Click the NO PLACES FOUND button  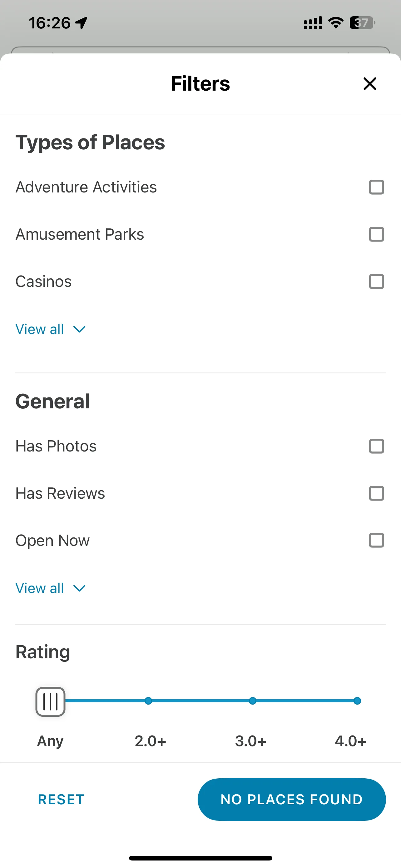[292, 800]
